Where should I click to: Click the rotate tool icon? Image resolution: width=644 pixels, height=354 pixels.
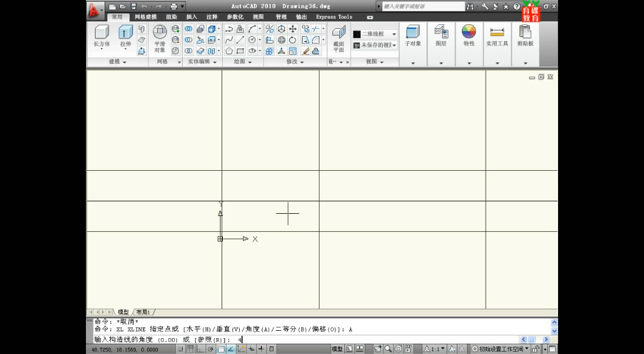click(x=293, y=40)
